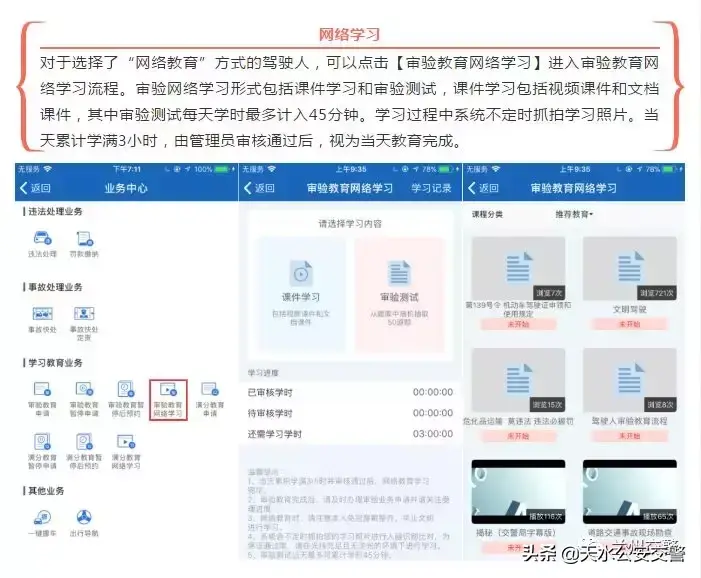Open the 课程分类 course category filter
Viewport: 701px width, 578px height.
487,214
